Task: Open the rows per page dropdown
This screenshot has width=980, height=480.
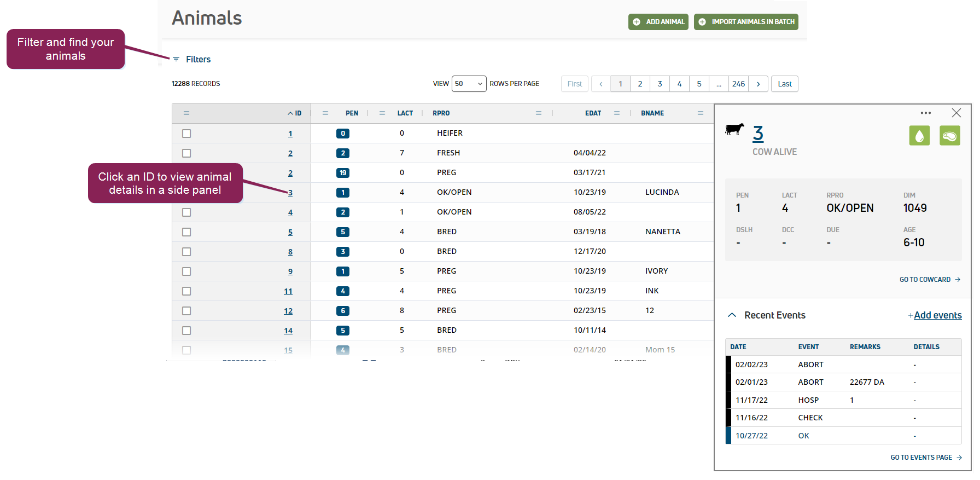Action: [469, 84]
